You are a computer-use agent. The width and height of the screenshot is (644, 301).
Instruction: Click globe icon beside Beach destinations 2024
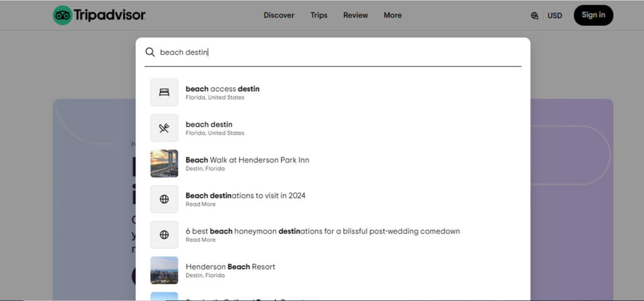click(164, 199)
